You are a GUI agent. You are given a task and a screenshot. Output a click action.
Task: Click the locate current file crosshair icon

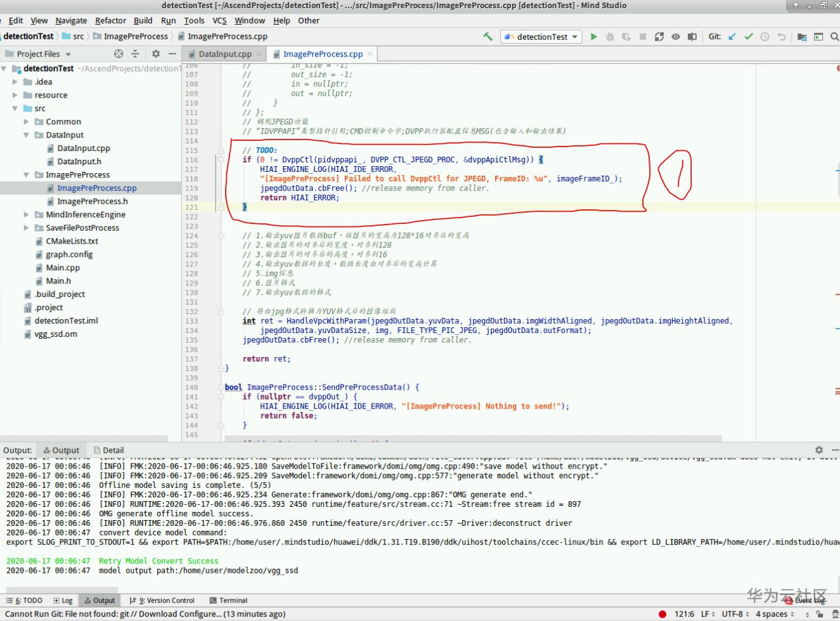119,54
